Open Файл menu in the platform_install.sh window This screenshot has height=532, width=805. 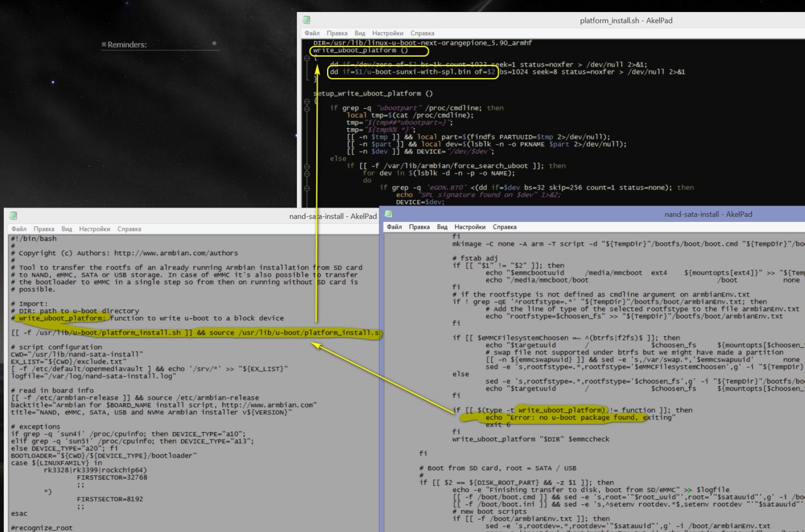(x=312, y=33)
